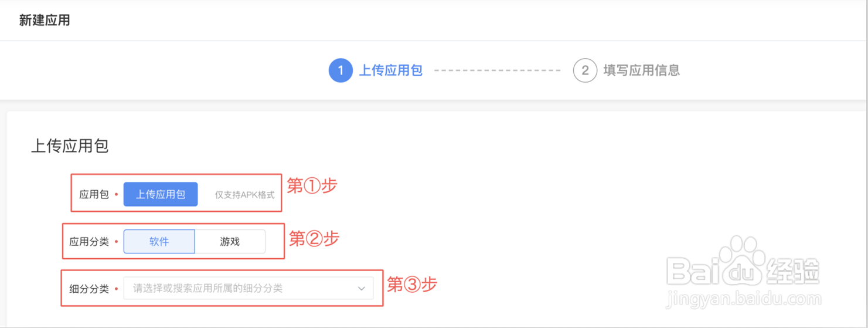This screenshot has height=328, width=868.
Task: Click the 应用分类 field label
Action: tap(89, 241)
